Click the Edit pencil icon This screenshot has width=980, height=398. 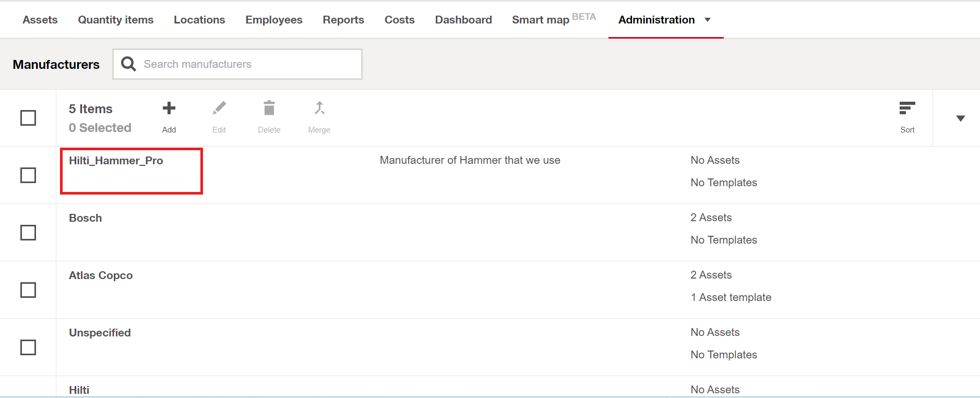pos(219,108)
